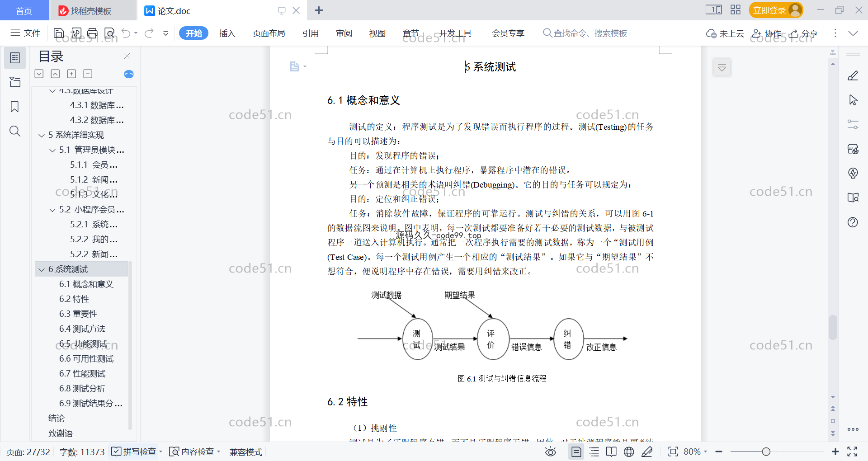Click the pen edit icon in right sidebar
Screen dimensions: 868x461
click(x=853, y=75)
